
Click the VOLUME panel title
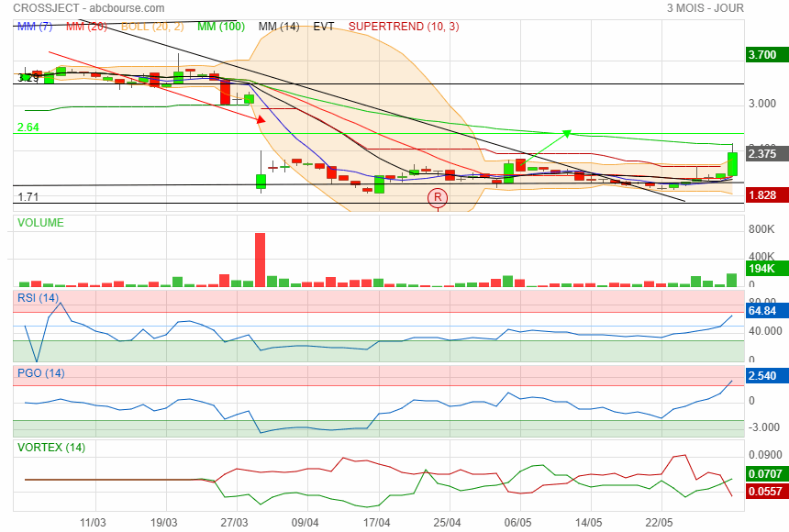click(x=40, y=223)
